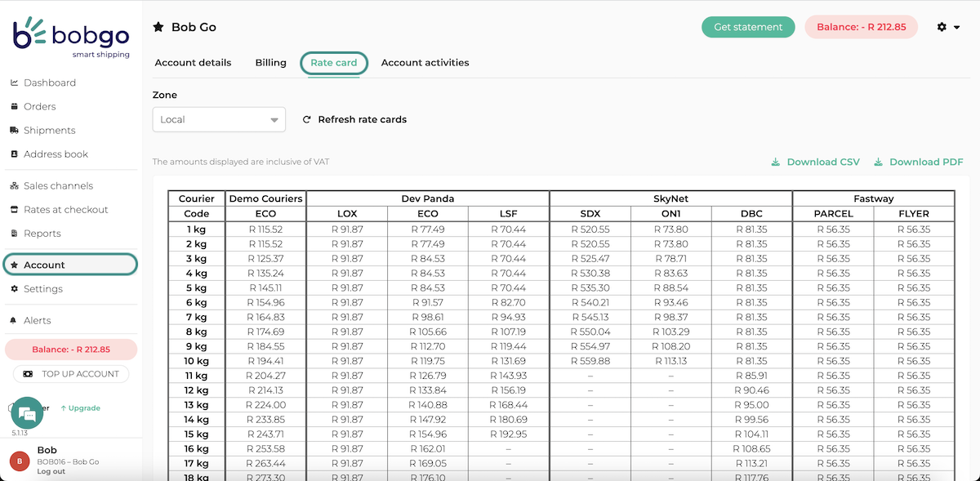Click the SDX code header
The image size is (980, 481).
point(590,213)
